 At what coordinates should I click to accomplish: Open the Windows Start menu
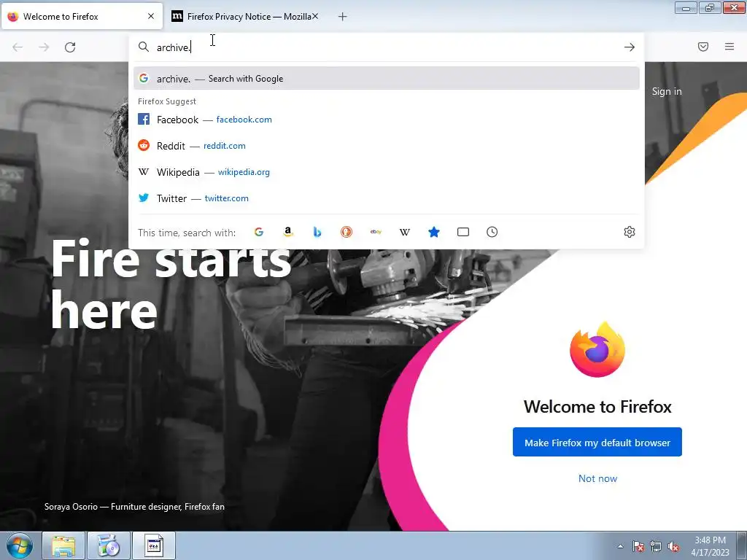click(19, 545)
